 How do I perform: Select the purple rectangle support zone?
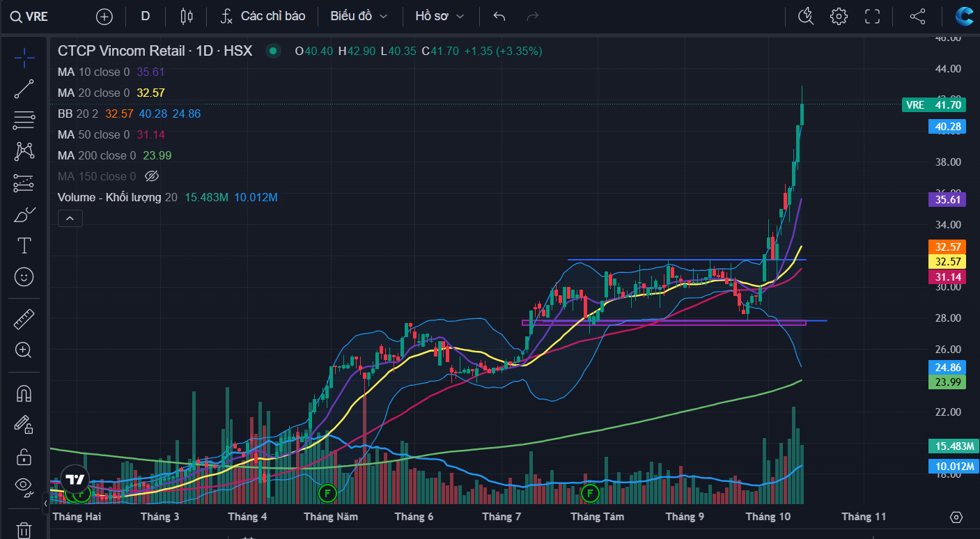[664, 322]
